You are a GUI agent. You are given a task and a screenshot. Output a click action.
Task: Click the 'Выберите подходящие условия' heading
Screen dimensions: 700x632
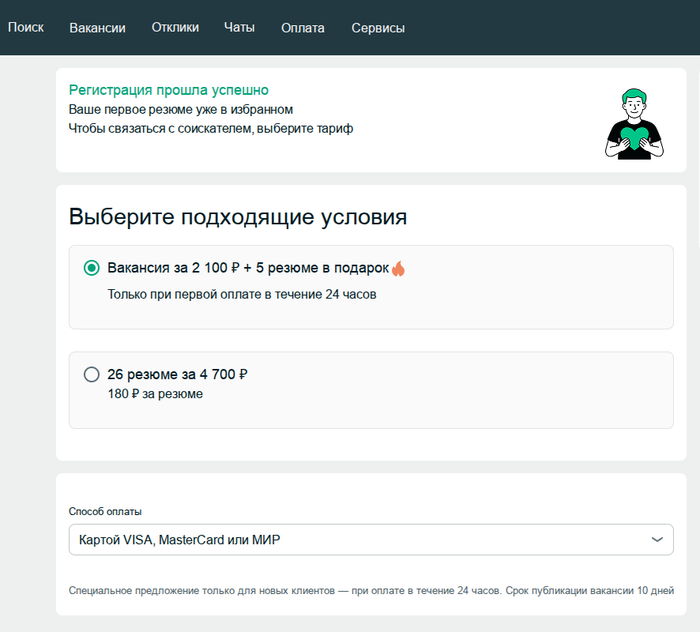coord(238,217)
